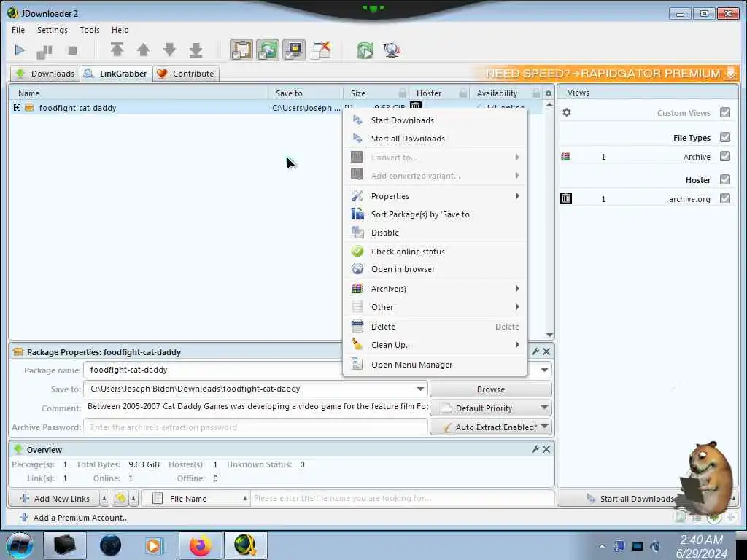The height and width of the screenshot is (560, 747).
Task: Click the table scrollbar down arrow
Action: click(x=549, y=335)
